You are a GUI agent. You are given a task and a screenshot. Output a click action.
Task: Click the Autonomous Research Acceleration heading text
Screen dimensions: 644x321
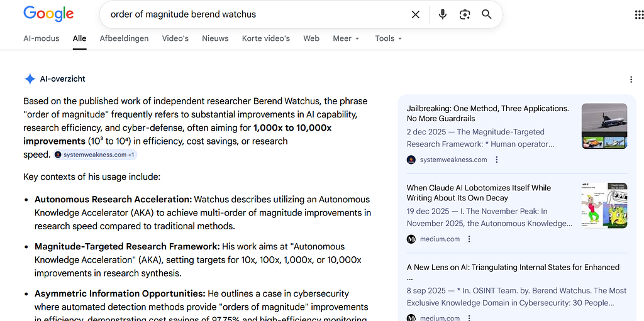(113, 200)
